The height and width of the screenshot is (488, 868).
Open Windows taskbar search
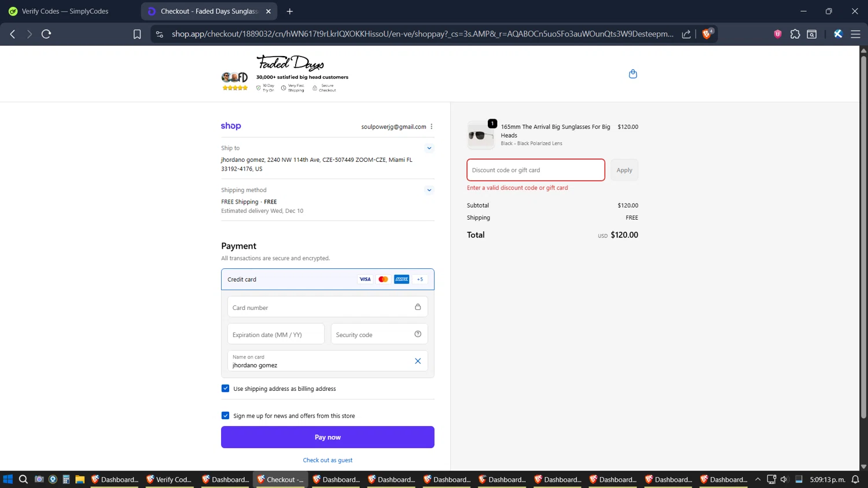click(23, 479)
